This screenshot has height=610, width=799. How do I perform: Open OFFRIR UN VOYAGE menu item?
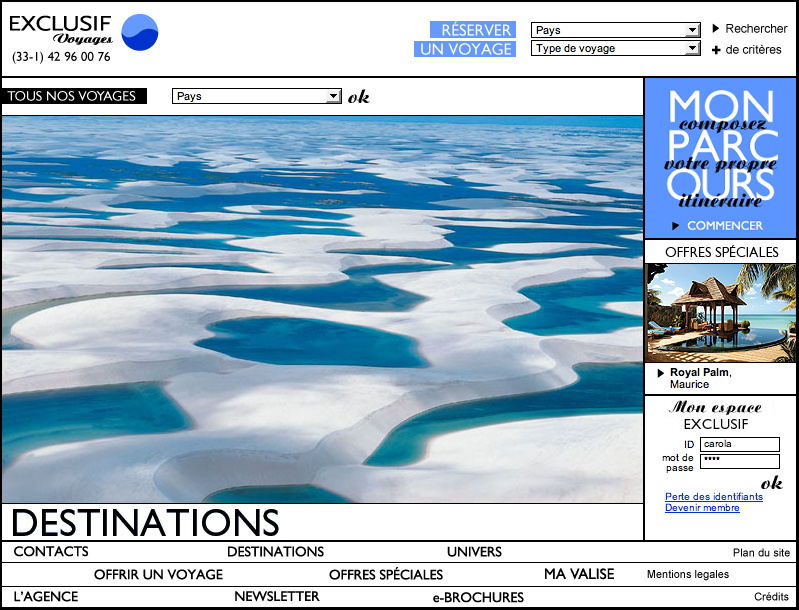[x=158, y=574]
